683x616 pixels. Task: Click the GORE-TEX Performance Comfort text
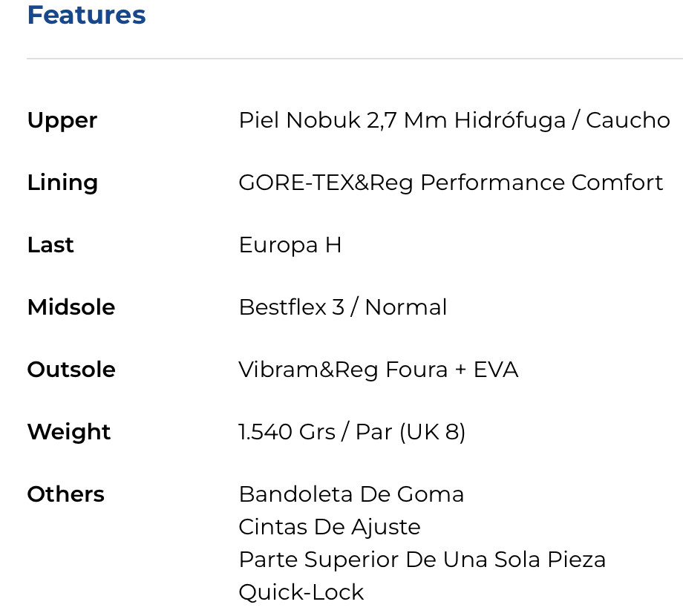click(451, 183)
